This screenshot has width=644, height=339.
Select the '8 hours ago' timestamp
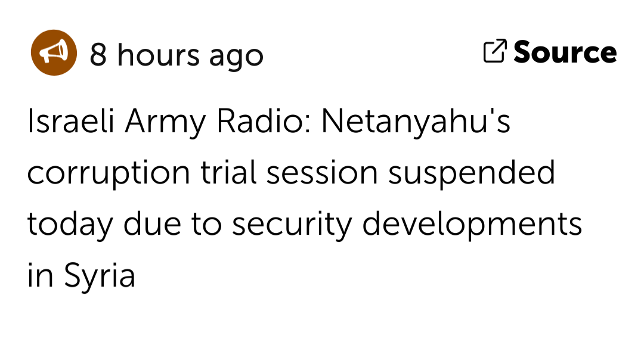point(176,55)
